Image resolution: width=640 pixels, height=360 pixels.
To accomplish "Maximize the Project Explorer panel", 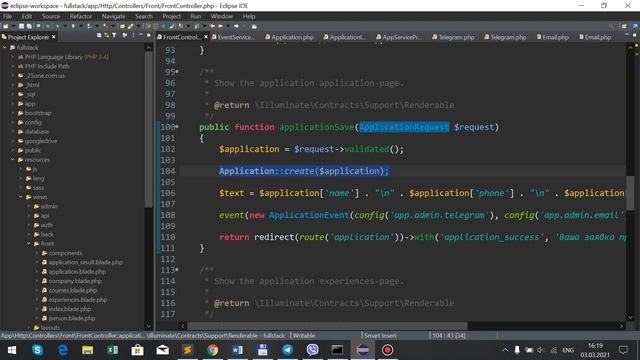I will (148, 36).
